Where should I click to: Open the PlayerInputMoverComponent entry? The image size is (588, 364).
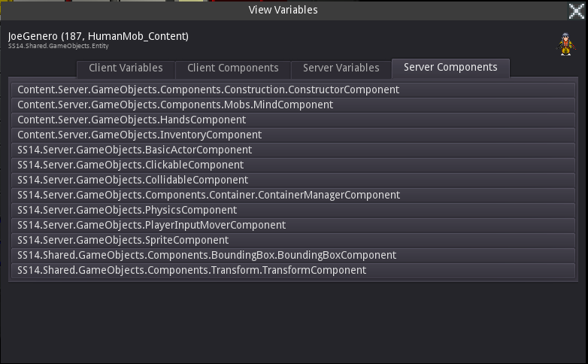point(293,225)
